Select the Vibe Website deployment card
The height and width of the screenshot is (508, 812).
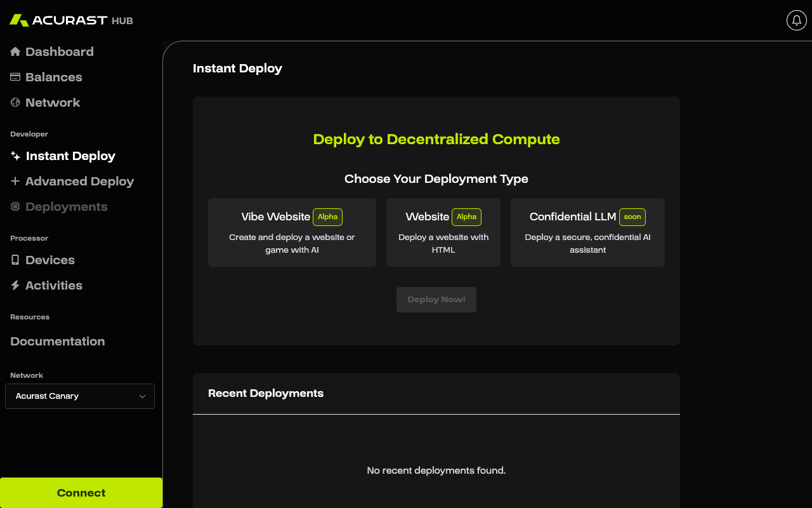[x=292, y=232]
